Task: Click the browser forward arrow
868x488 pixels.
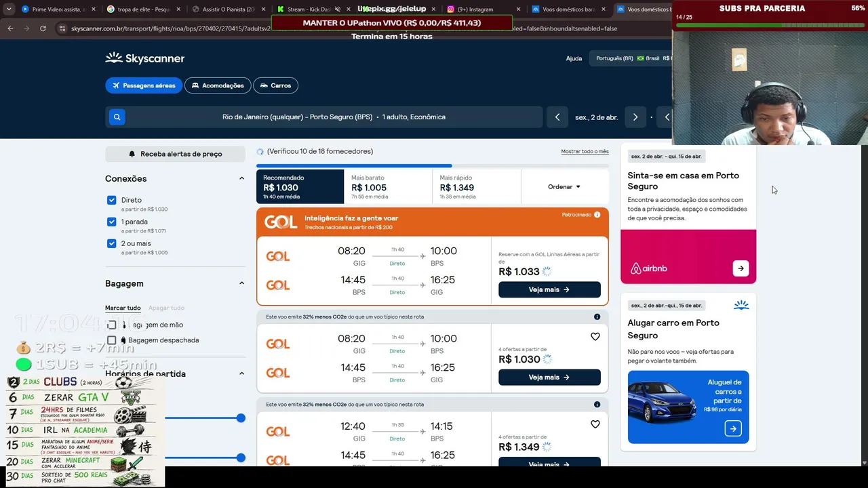Action: [26, 28]
